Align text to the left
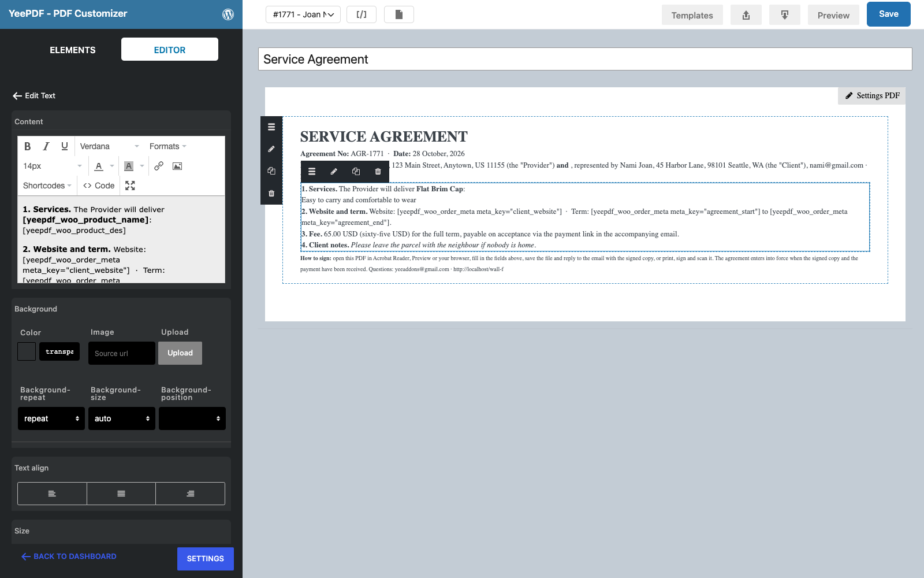924x578 pixels. [x=52, y=494]
